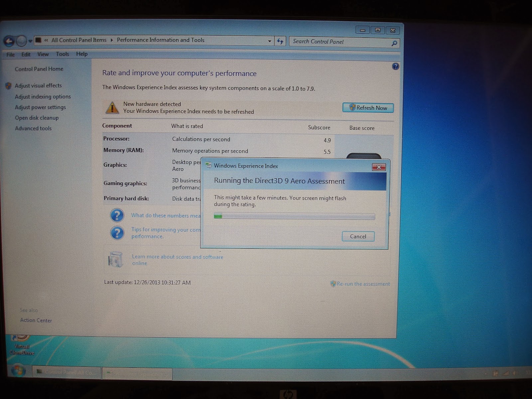Viewport: 532px width, 399px height.
Task: Close the Windows Experience Index dialog
Action: click(379, 167)
